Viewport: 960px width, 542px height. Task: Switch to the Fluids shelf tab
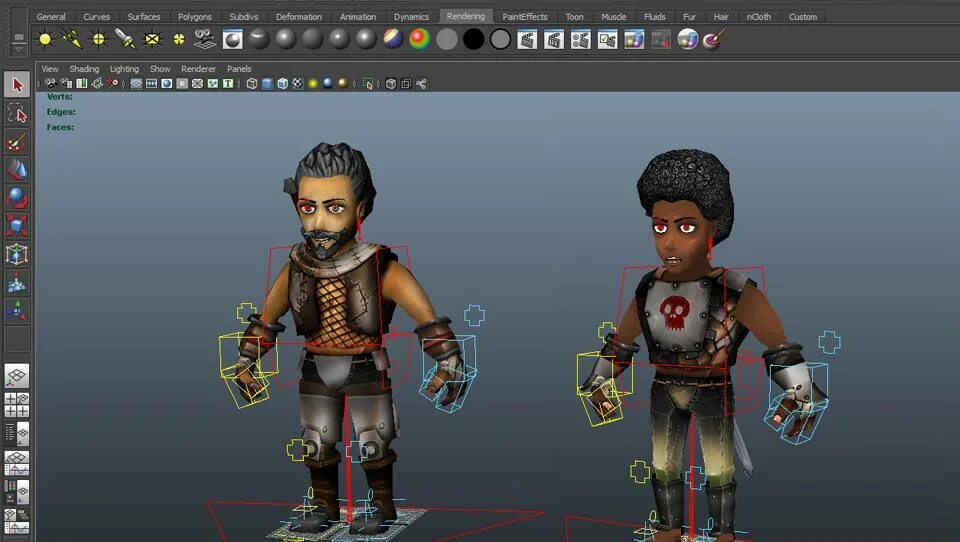pos(654,17)
